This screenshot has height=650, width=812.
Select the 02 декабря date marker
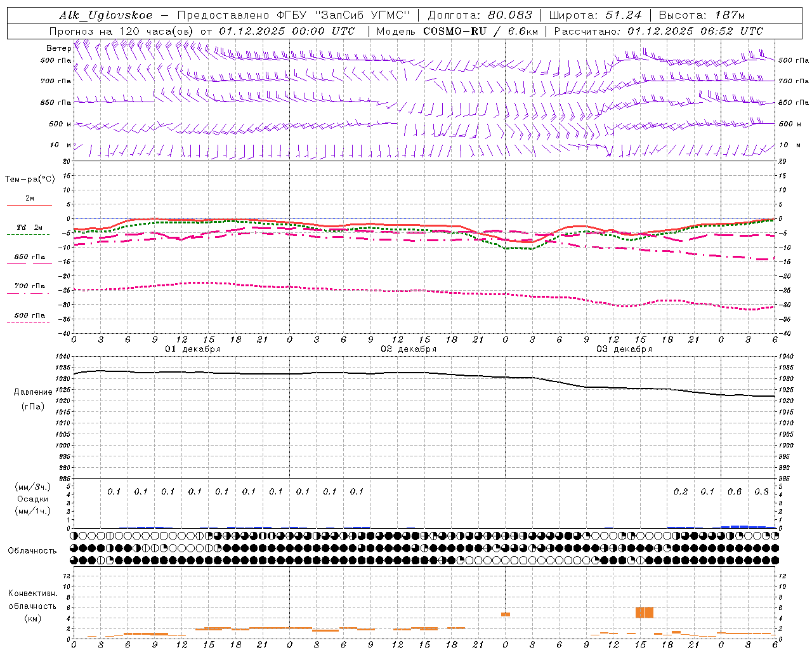click(x=409, y=349)
